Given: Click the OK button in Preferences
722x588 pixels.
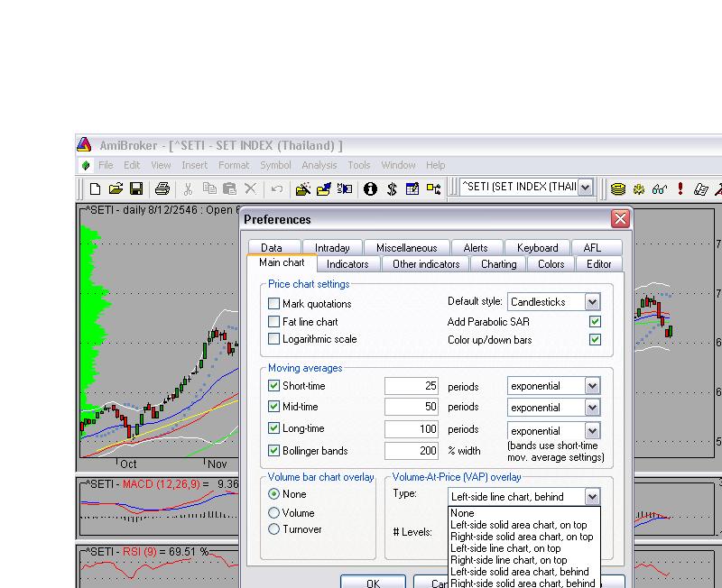Looking at the screenshot, I should (373, 582).
